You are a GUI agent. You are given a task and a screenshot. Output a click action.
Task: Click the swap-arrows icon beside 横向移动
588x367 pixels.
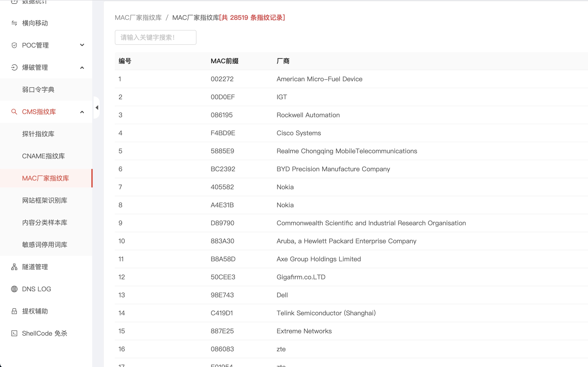14,23
